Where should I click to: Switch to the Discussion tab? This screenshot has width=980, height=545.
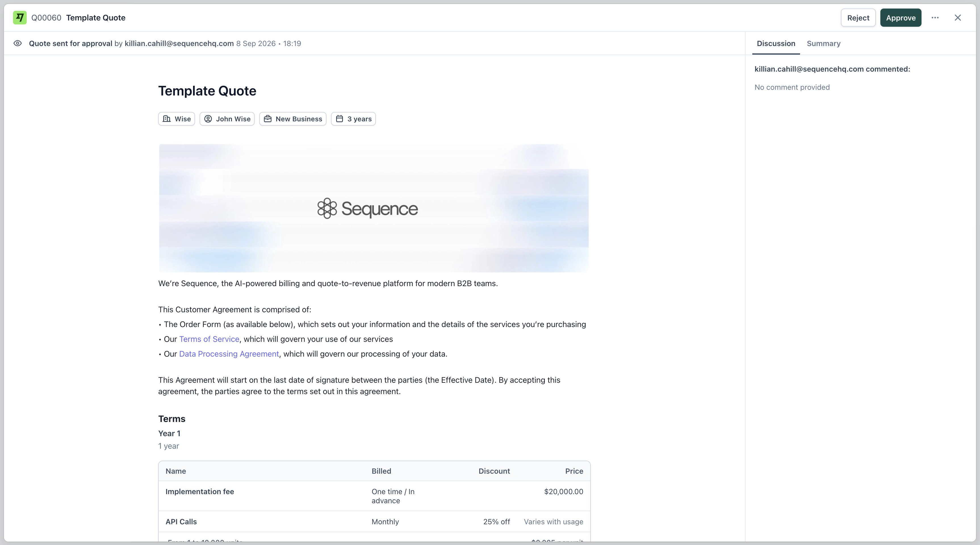(x=776, y=43)
